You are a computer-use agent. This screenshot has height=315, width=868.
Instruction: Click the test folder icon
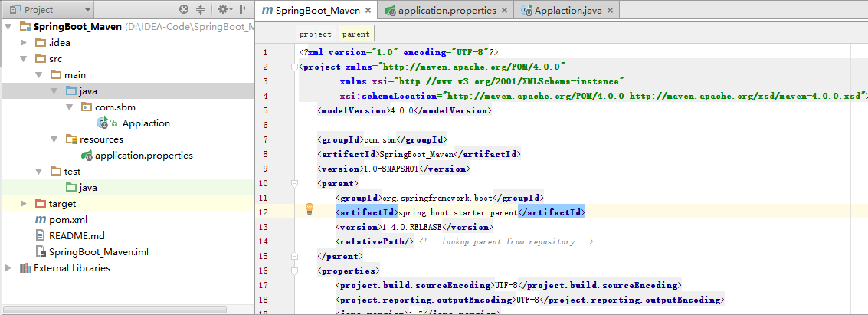(56, 171)
